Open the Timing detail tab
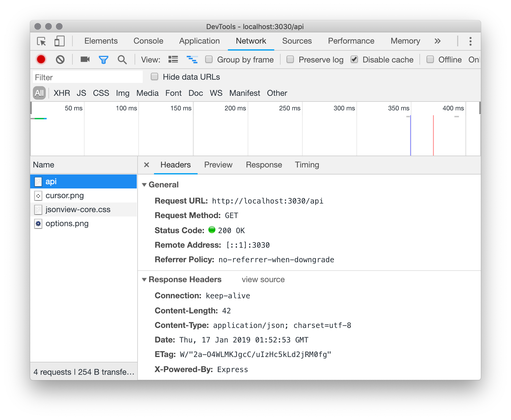511x420 pixels. (307, 165)
